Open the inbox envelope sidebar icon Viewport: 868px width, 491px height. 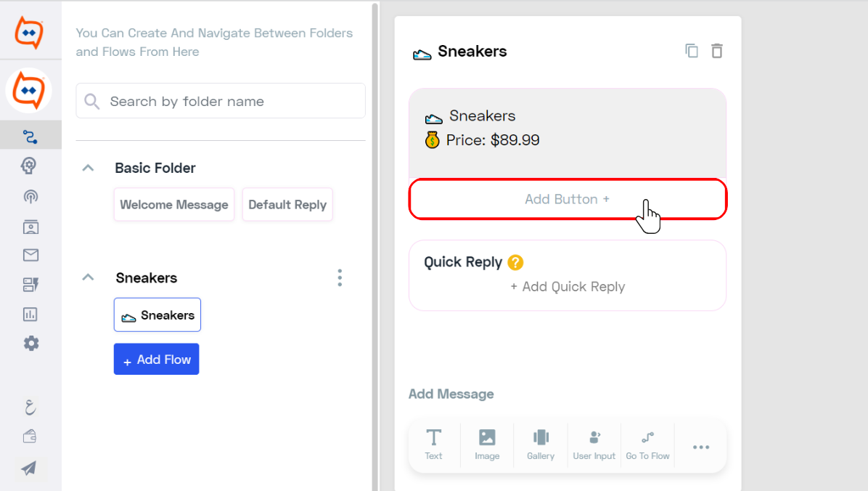(30, 255)
